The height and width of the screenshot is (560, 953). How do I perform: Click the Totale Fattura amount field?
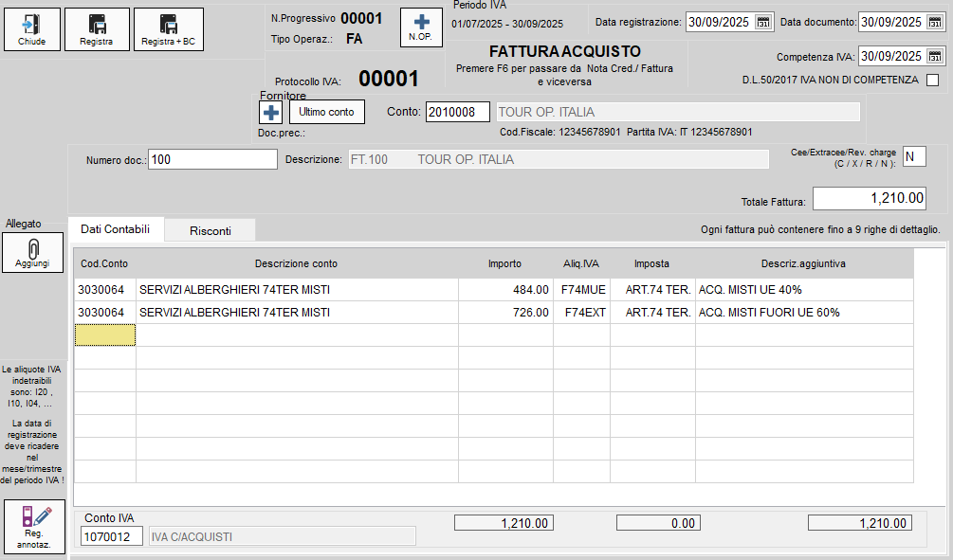click(x=870, y=198)
